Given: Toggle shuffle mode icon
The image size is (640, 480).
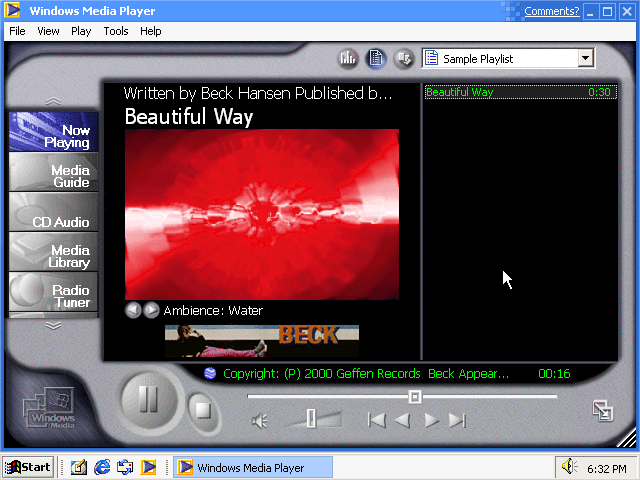Looking at the screenshot, I should (x=404, y=58).
